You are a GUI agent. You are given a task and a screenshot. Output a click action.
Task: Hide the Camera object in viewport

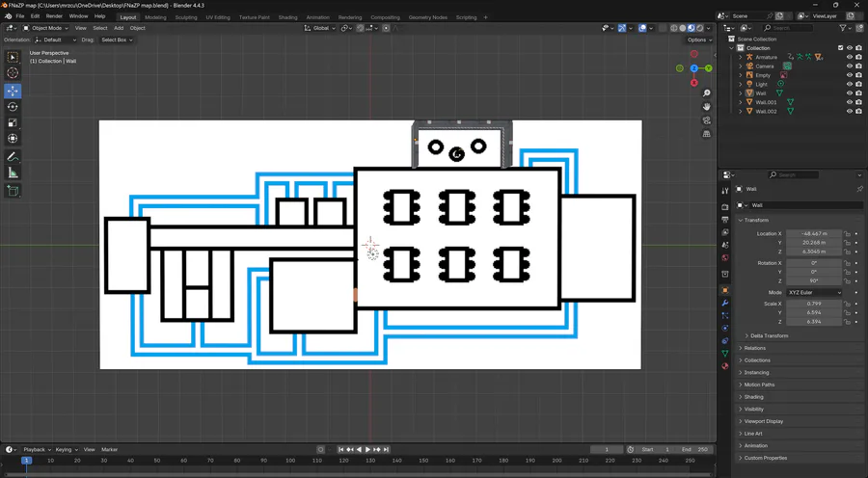850,66
